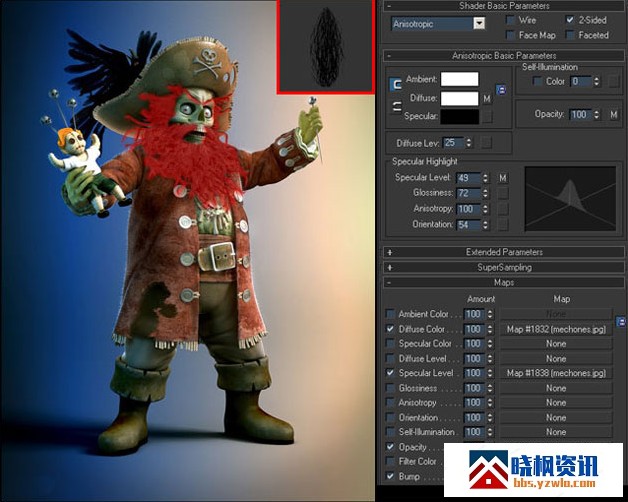The image size is (628, 502).
Task: Click the Glossiness spinner arrows
Action: coord(485,193)
